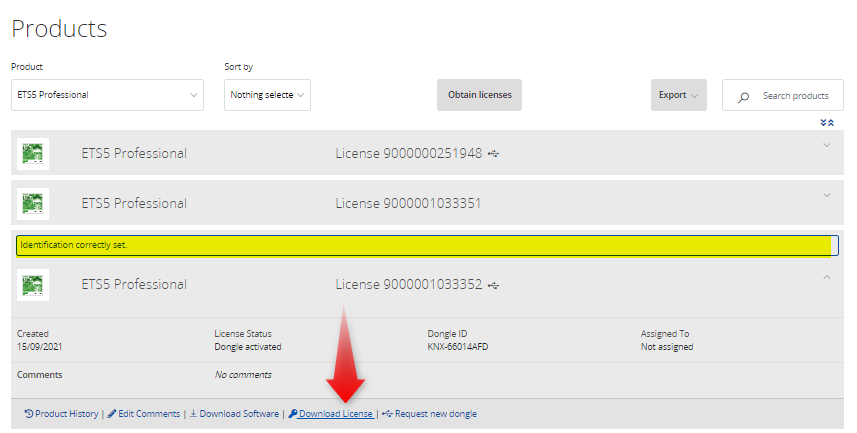Click the Dongle activated status text

pyautogui.click(x=248, y=347)
